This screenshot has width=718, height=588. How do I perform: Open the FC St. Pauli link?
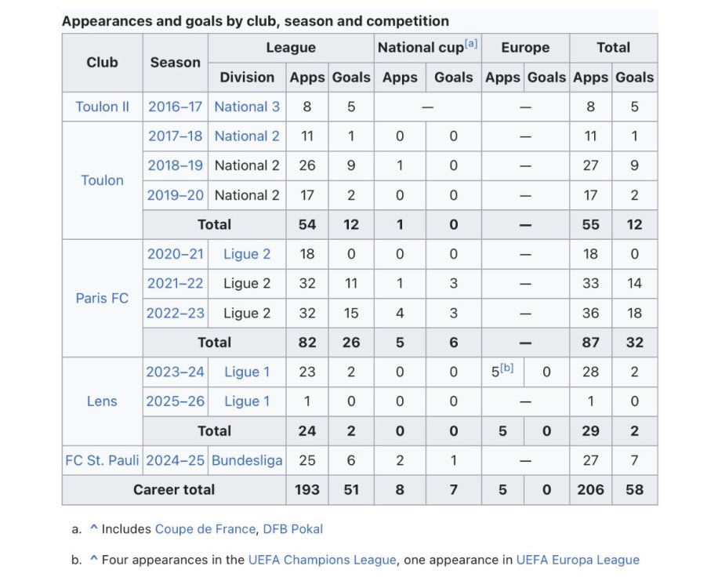102,461
